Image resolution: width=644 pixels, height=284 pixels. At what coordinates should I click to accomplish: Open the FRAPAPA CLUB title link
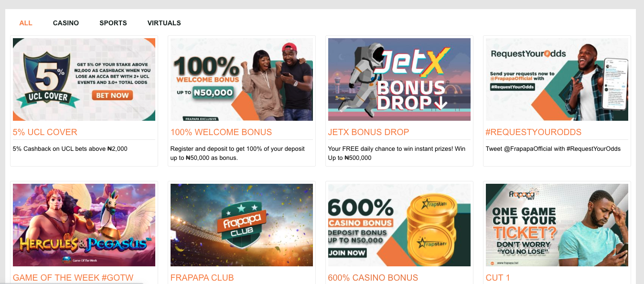[202, 278]
